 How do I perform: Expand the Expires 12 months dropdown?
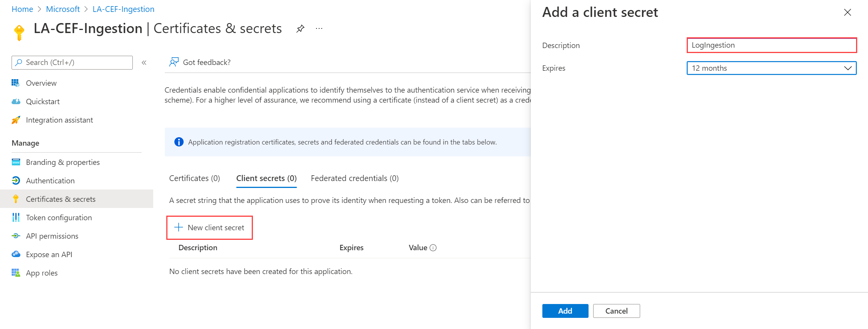[771, 68]
